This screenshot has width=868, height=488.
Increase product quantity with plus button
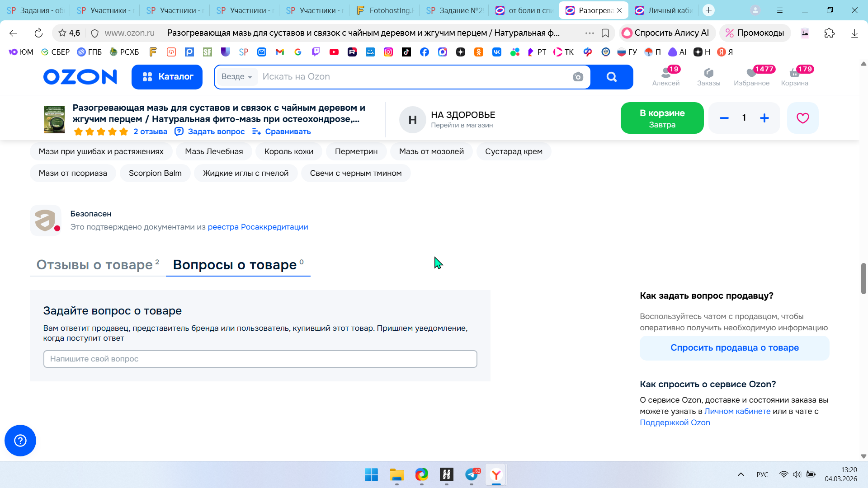[x=764, y=118]
